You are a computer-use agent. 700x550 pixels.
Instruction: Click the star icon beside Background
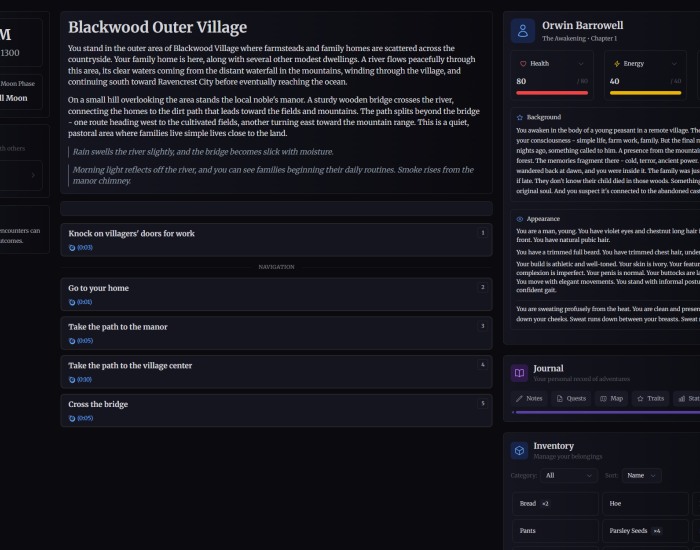[520, 117]
